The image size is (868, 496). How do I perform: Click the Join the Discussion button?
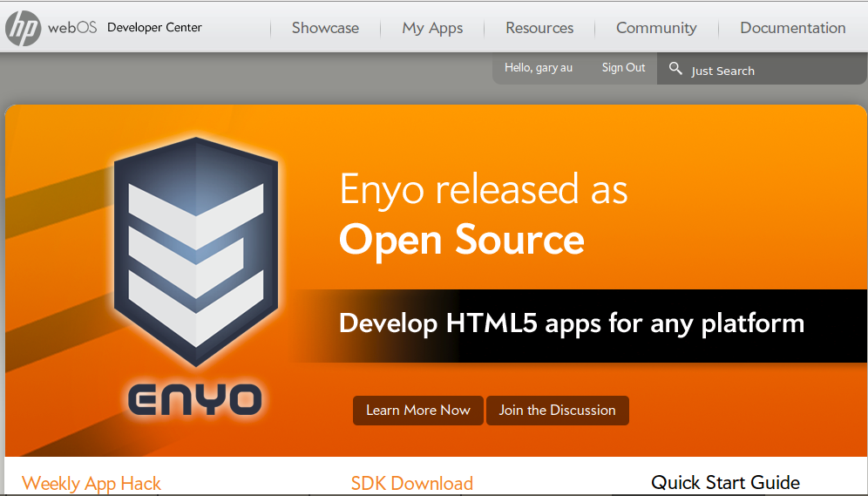click(558, 411)
